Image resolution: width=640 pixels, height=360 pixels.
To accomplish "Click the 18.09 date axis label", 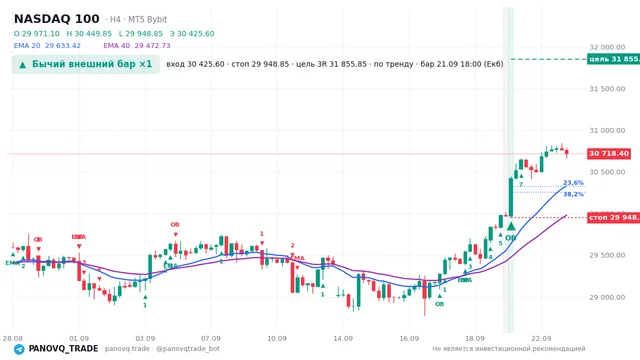I will pos(475,338).
